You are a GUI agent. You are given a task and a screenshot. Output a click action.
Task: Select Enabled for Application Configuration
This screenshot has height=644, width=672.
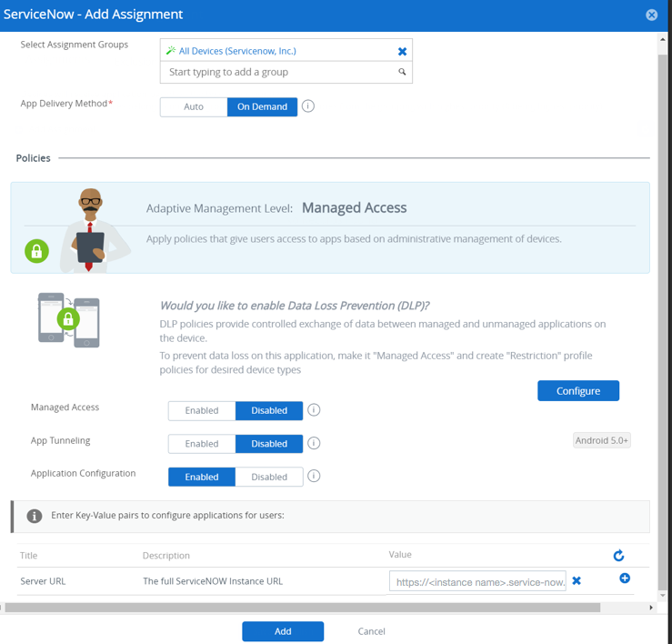(202, 477)
